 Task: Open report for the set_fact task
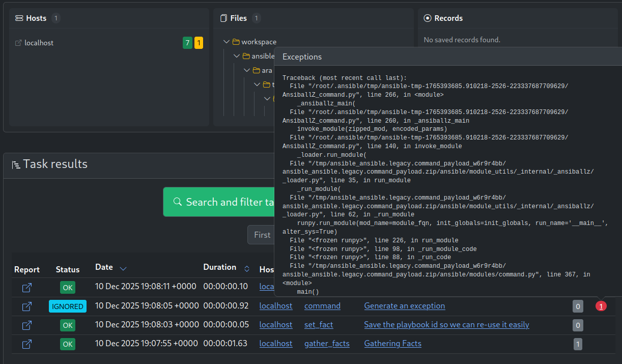click(x=27, y=325)
